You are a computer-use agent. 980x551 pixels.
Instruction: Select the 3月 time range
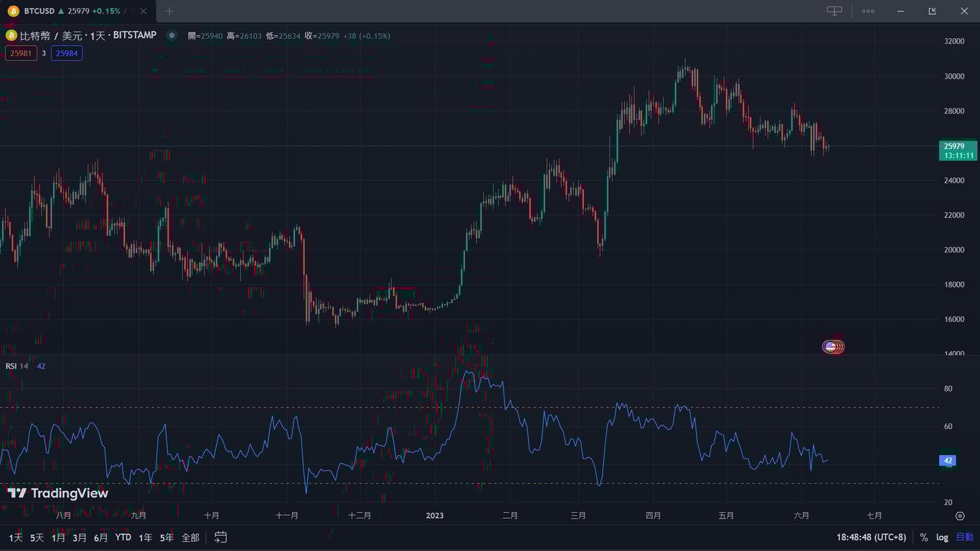click(79, 537)
